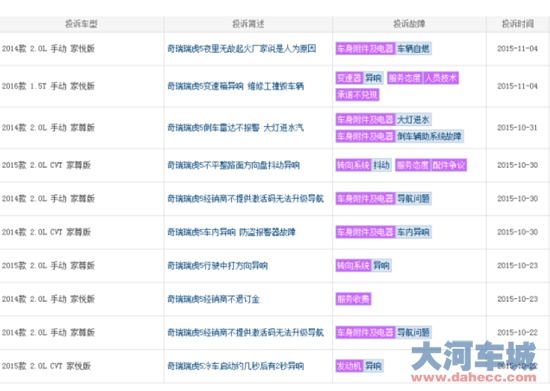Click the 车辆自燃 fault tag

pyautogui.click(x=413, y=49)
